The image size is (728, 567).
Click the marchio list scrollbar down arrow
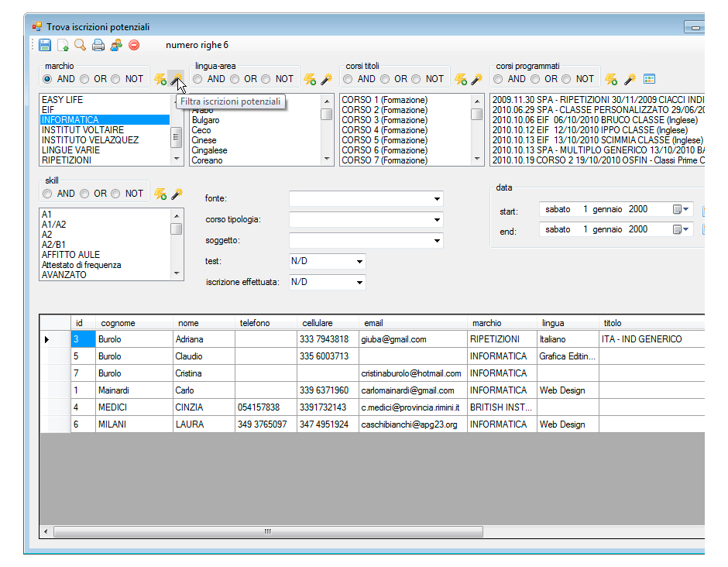pos(177,159)
